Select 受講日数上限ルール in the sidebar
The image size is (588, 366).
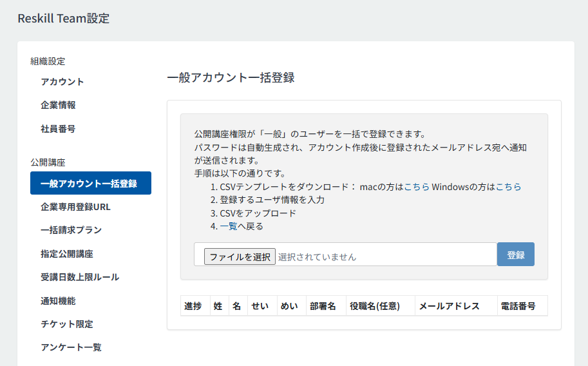click(80, 277)
